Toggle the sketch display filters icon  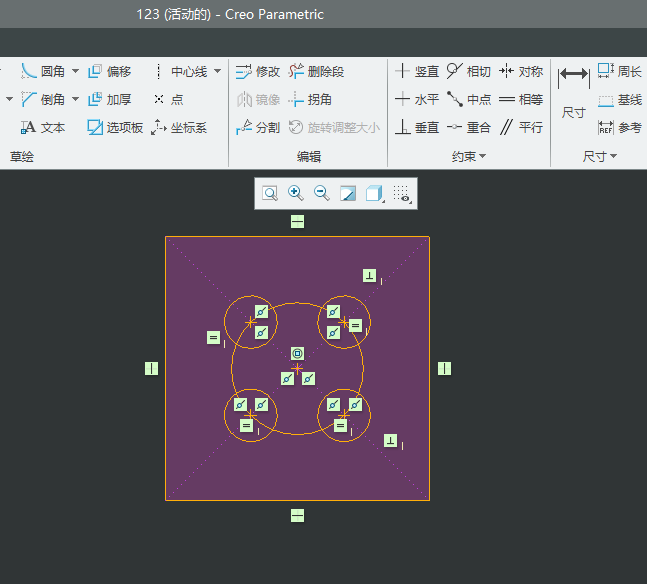[402, 193]
